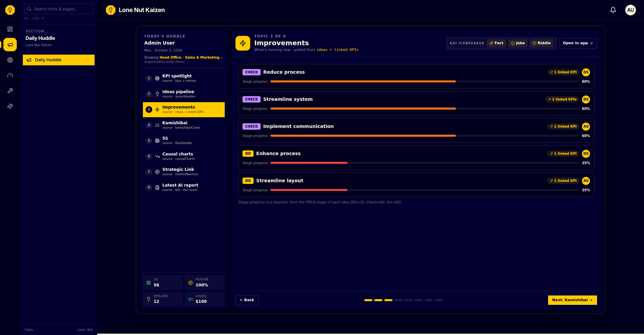Select Daily Huddle in the section list
The height and width of the screenshot is (335, 644).
pos(59,60)
